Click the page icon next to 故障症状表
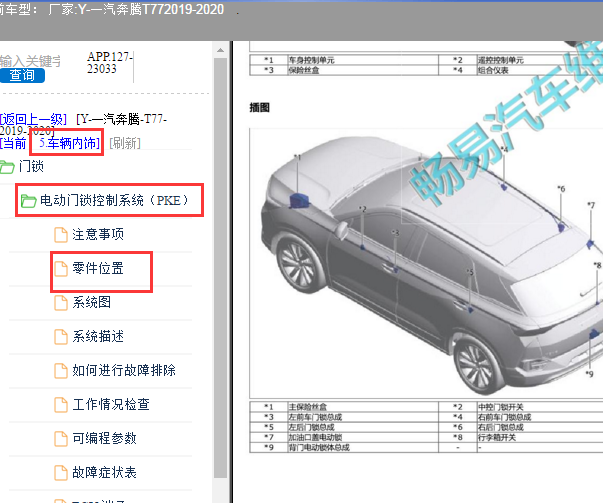This screenshot has height=503, width=603. [x=61, y=473]
